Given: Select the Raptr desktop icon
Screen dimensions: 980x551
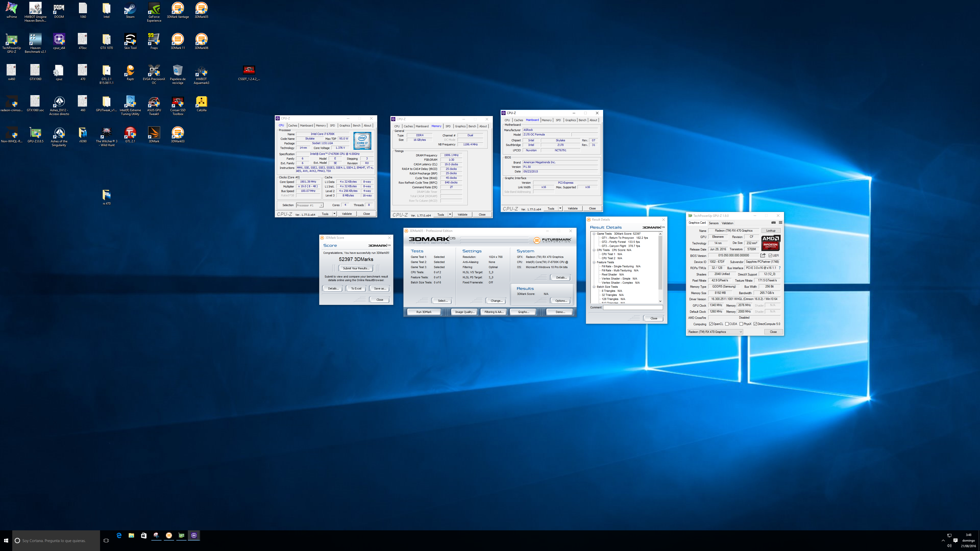Looking at the screenshot, I should [130, 73].
